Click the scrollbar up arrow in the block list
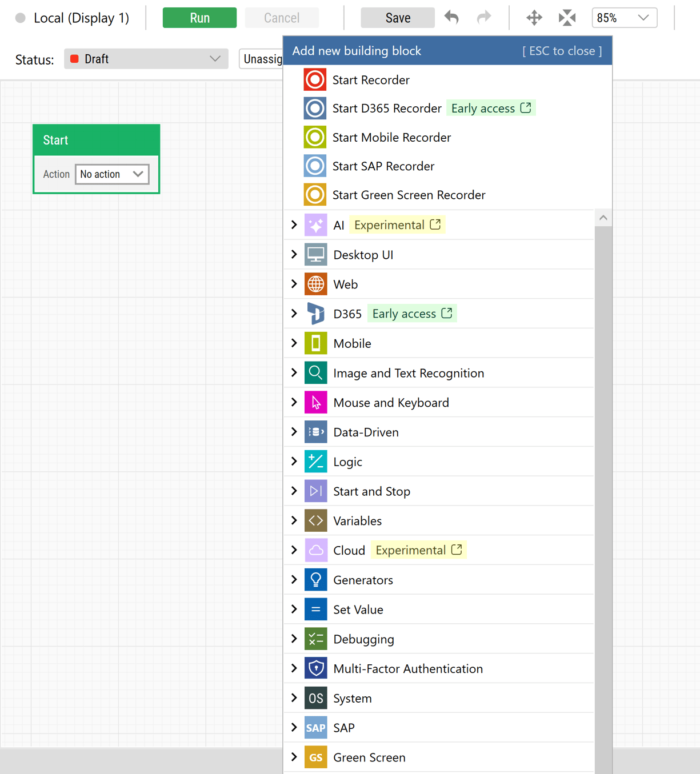The height and width of the screenshot is (774, 700). click(x=603, y=218)
